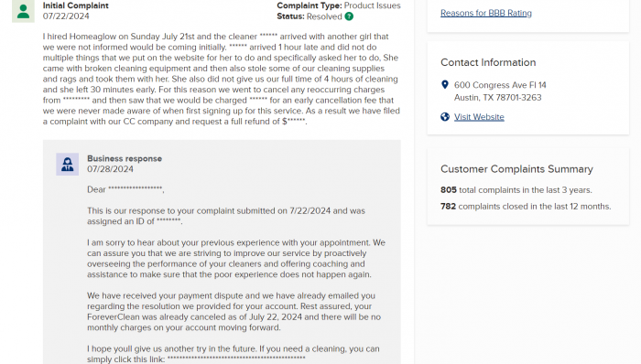This screenshot has width=641, height=364.
Task: Select the Customer Complaints Summary heading
Action: [516, 169]
